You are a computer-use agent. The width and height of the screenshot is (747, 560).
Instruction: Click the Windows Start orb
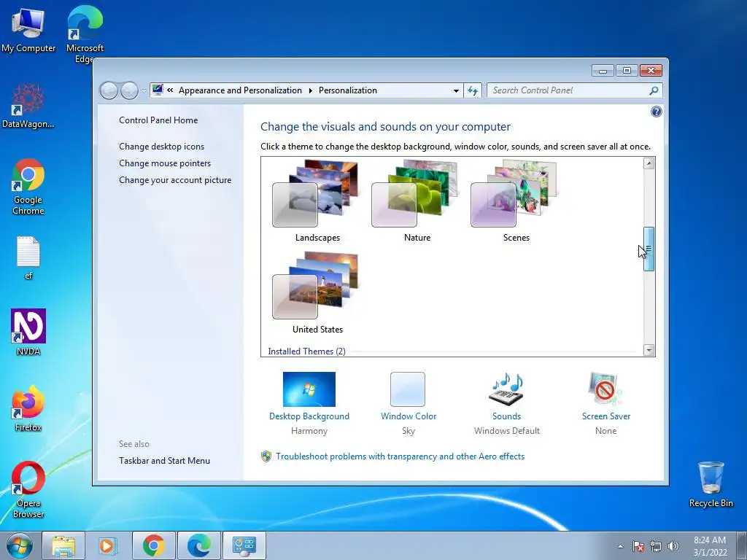pyautogui.click(x=19, y=545)
